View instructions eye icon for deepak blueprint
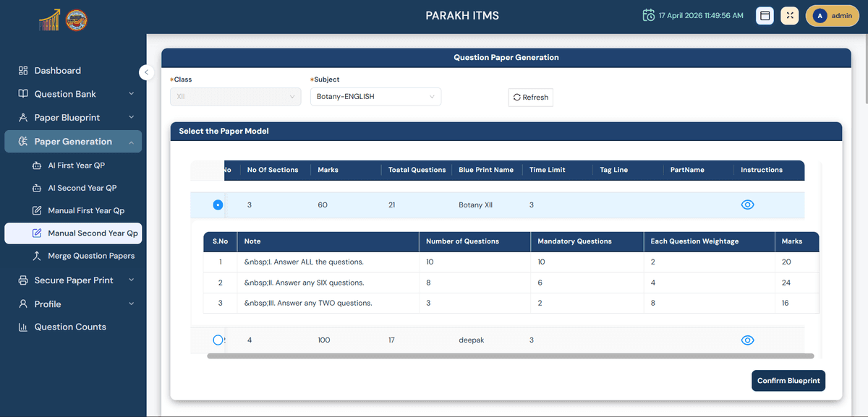The height and width of the screenshot is (417, 868). coord(747,340)
